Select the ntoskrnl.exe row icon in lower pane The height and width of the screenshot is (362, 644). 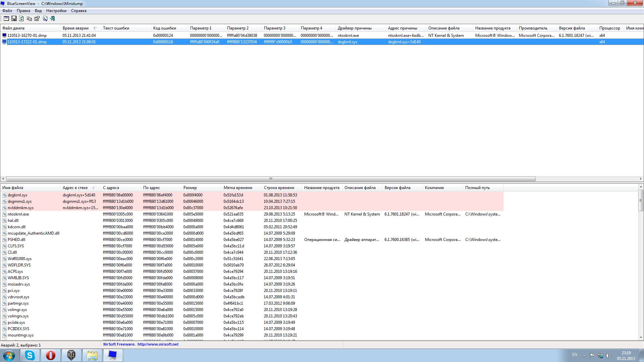[x=4, y=214]
